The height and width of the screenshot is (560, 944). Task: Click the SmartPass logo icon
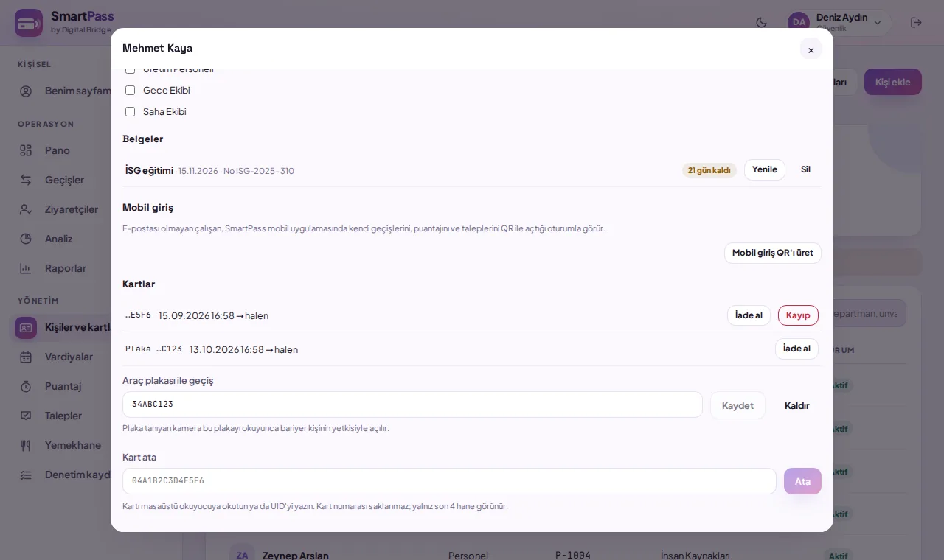coord(29,23)
